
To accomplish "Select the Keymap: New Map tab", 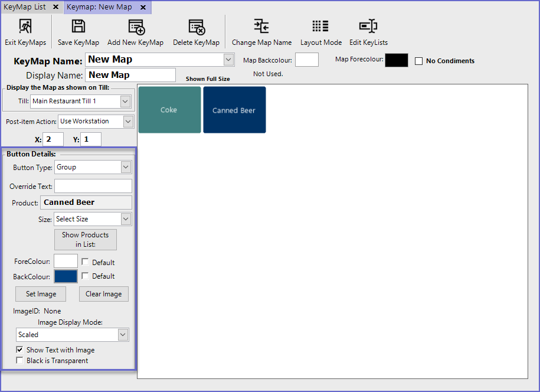I will click(x=99, y=7).
